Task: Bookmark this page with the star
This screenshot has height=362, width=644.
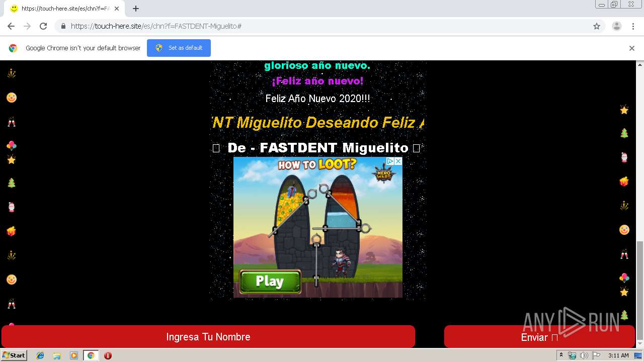Action: click(x=597, y=26)
